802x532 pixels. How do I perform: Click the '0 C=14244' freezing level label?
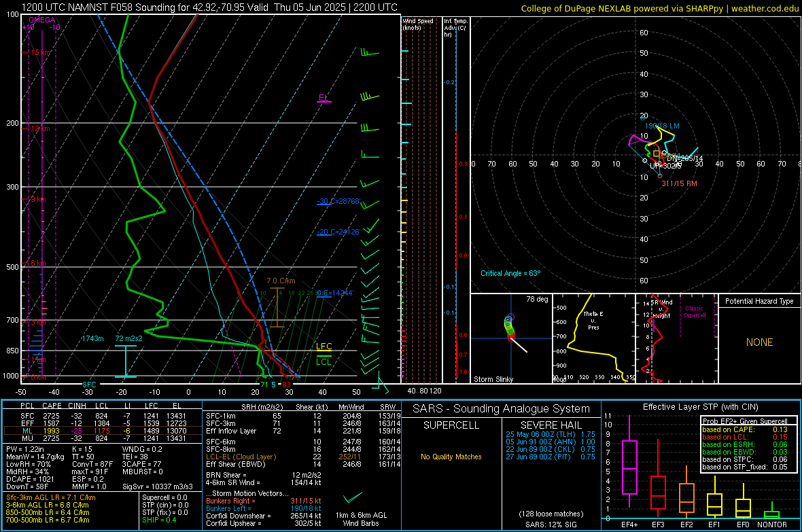(x=335, y=293)
